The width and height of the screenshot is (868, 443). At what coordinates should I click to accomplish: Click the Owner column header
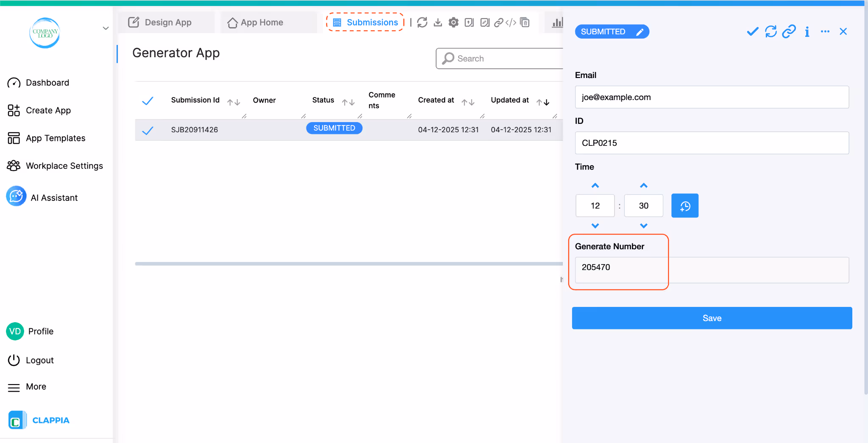(264, 100)
